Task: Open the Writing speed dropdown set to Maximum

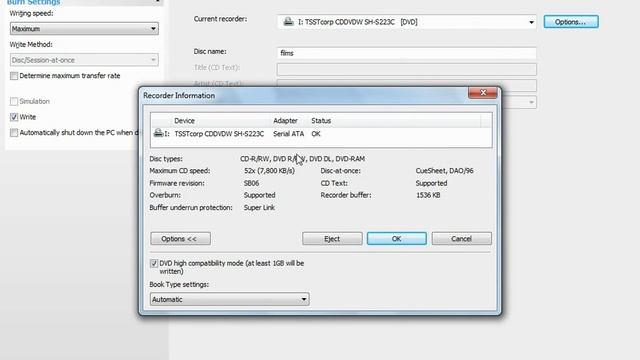Action: pyautogui.click(x=84, y=29)
